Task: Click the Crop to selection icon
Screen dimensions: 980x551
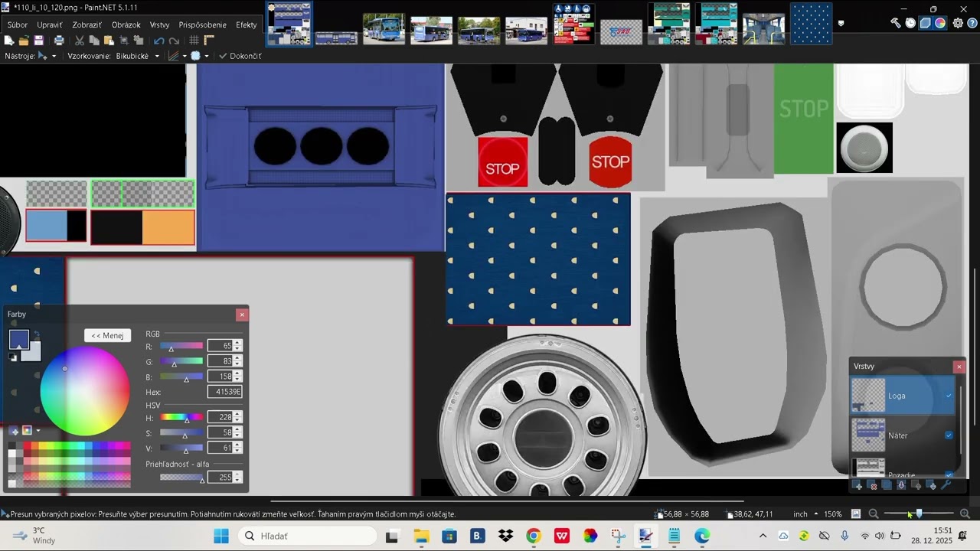Action: point(124,41)
